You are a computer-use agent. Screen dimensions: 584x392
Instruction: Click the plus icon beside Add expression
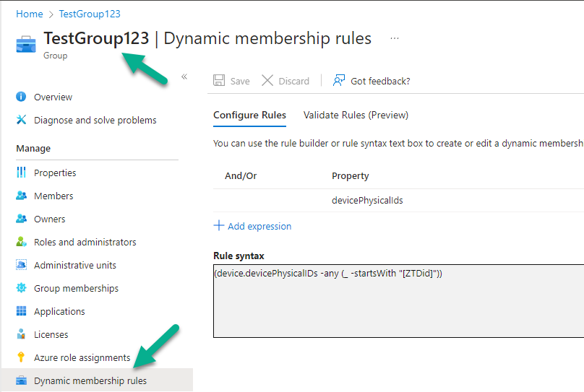point(218,225)
